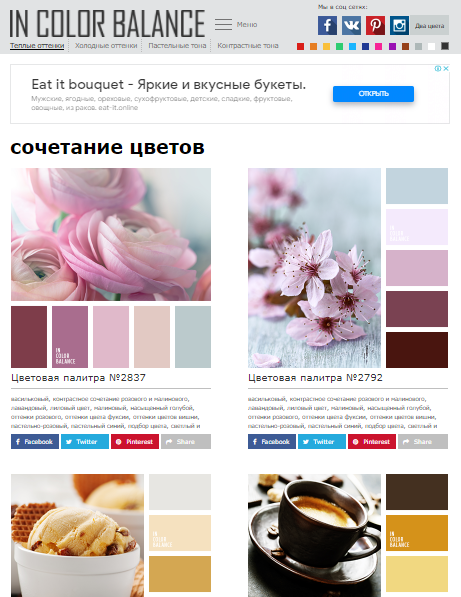461x597 pixels.
Task: Filter by the red color swatch in header
Action: pyautogui.click(x=300, y=46)
